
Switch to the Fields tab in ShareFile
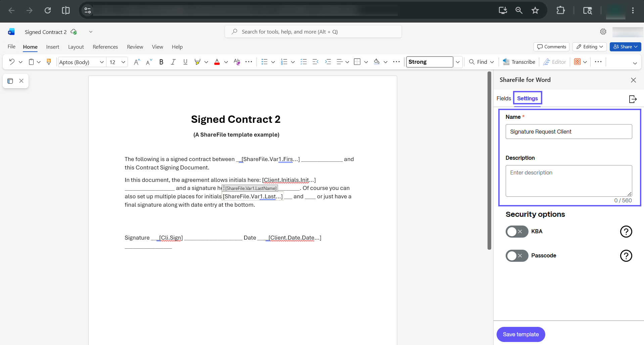click(504, 98)
